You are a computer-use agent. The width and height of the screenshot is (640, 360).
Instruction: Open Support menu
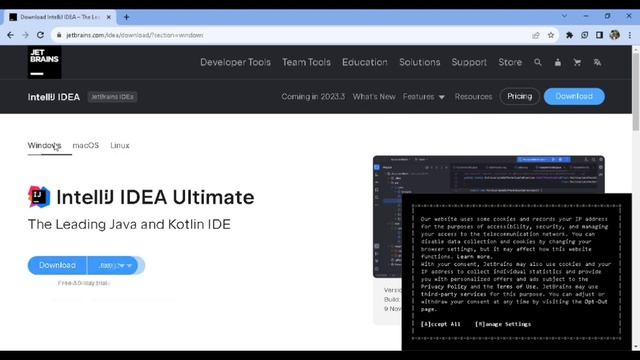[x=469, y=62]
